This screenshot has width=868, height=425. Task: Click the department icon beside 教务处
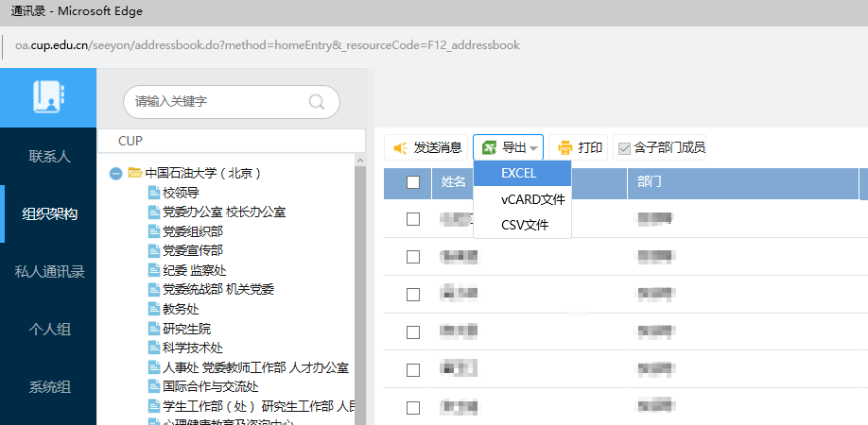coord(154,309)
